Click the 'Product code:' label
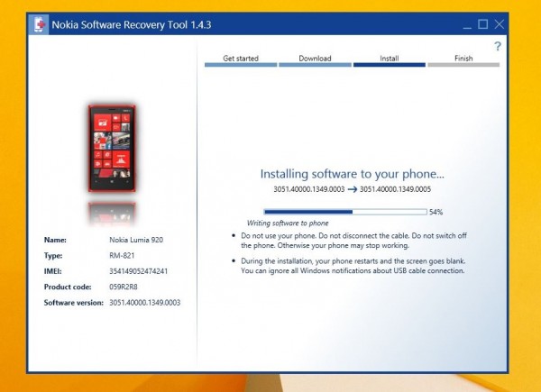 [68, 287]
